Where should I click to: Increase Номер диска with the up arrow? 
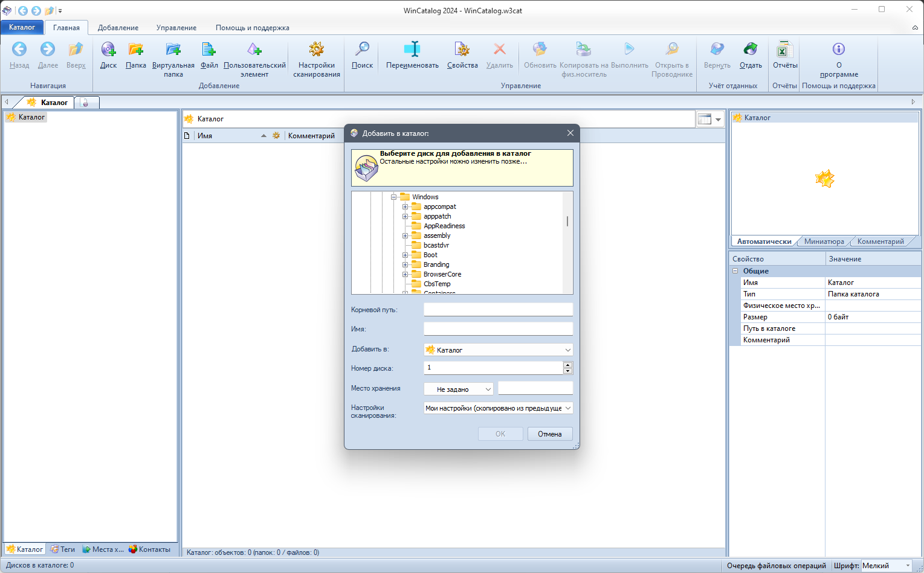click(x=567, y=364)
